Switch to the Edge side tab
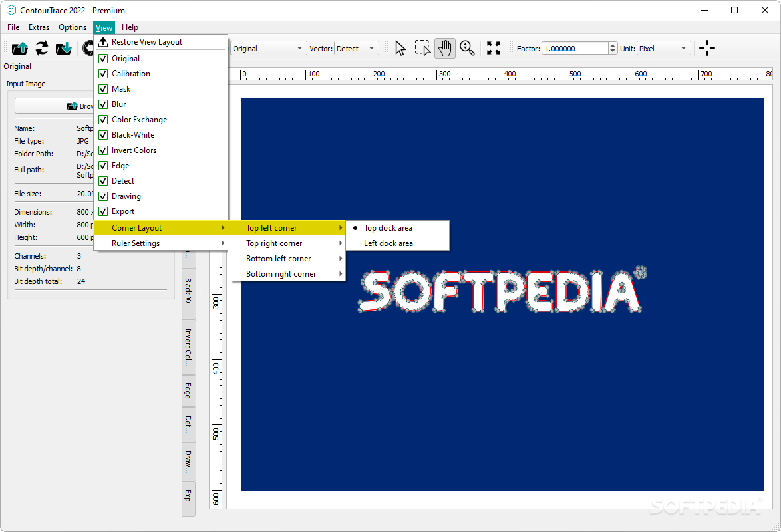781x532 pixels. [x=188, y=390]
